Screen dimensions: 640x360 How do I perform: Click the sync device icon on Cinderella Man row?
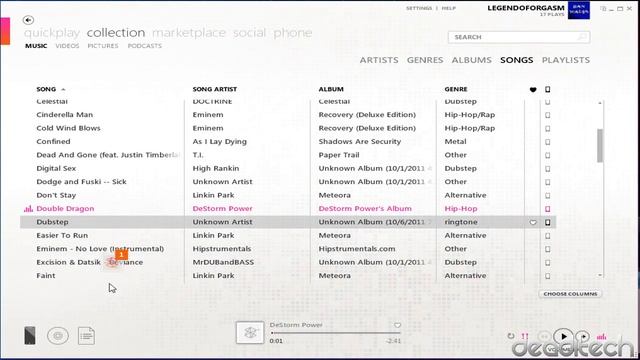pyautogui.click(x=548, y=115)
